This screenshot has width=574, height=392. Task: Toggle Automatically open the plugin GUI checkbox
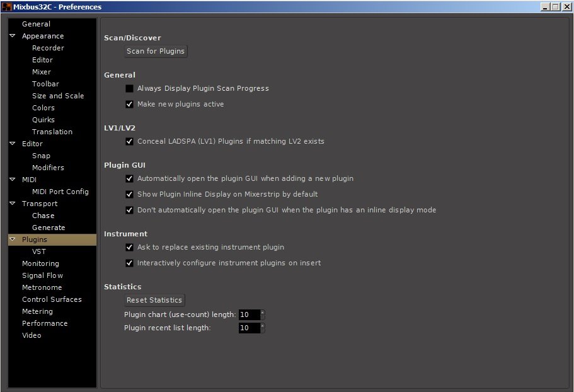(129, 178)
